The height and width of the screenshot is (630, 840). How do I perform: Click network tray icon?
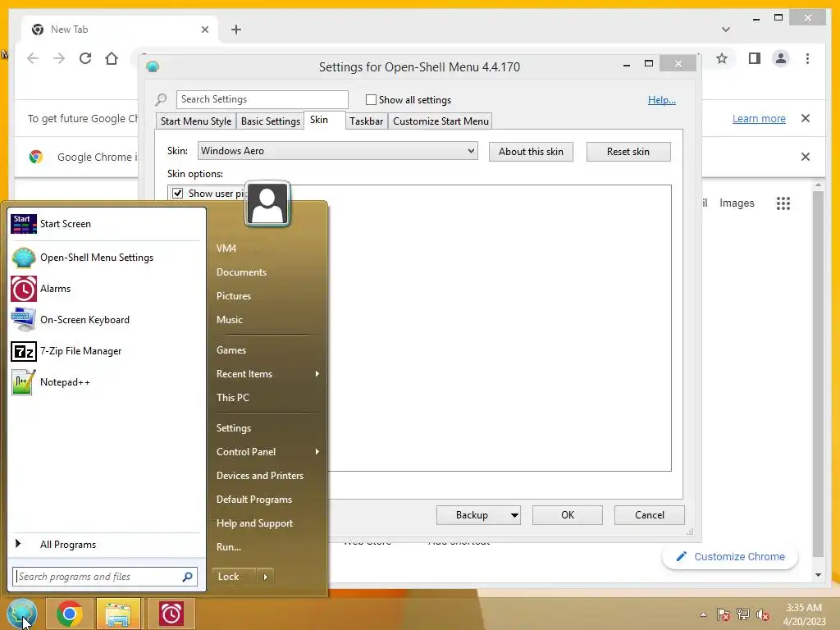pyautogui.click(x=743, y=614)
